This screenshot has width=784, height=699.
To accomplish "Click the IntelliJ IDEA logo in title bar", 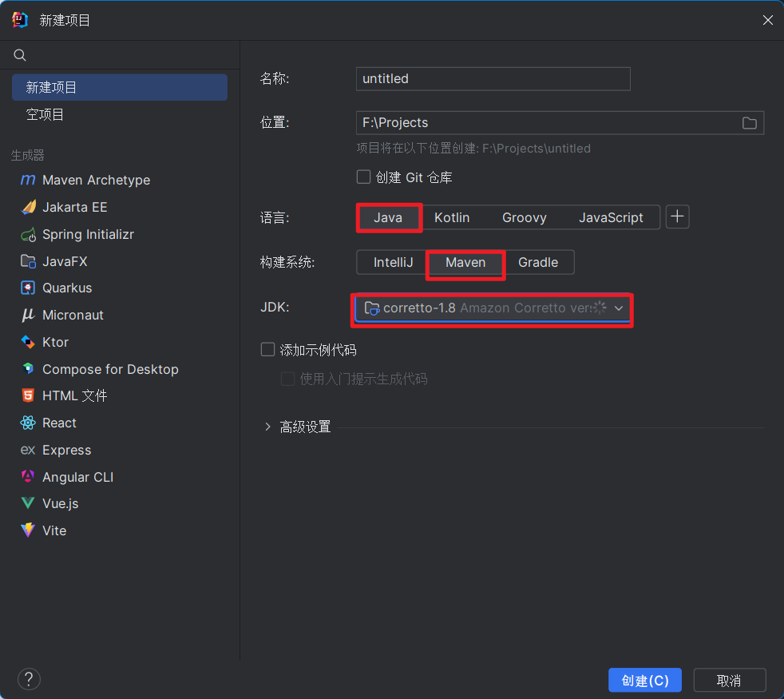I will click(20, 20).
